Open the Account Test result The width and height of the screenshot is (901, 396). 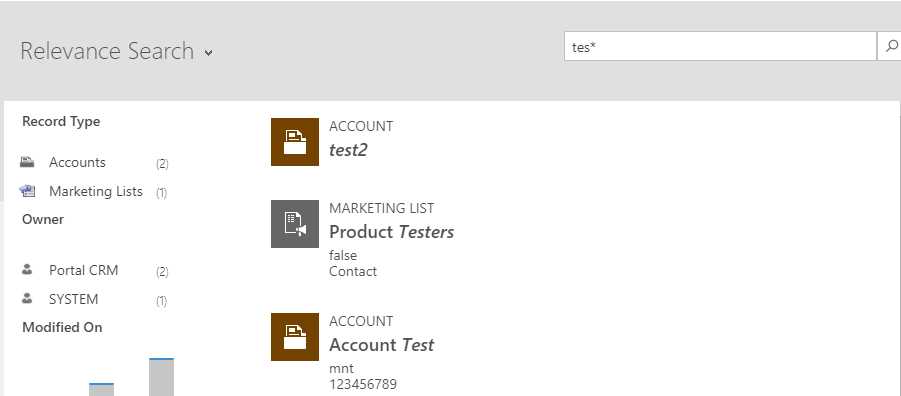pos(382,345)
